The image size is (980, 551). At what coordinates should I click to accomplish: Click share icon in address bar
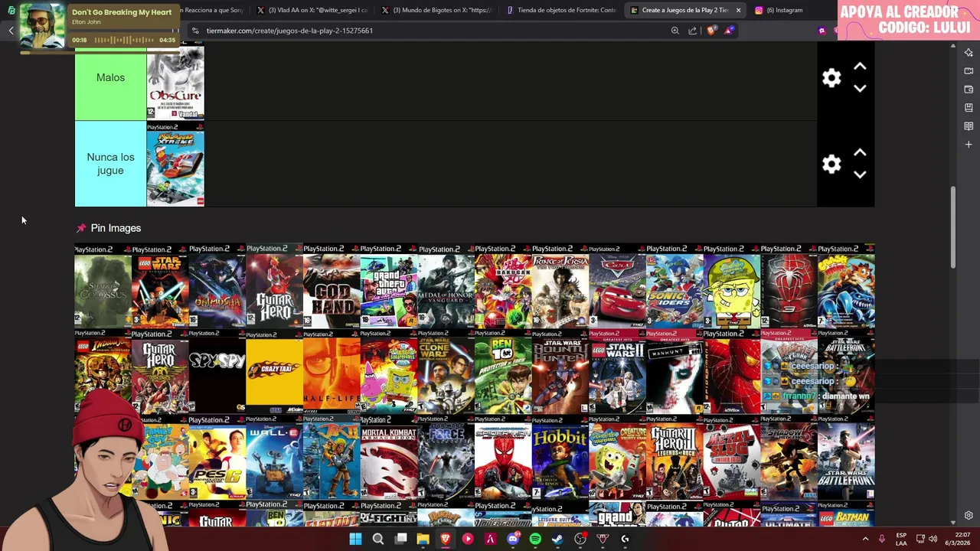(x=693, y=31)
